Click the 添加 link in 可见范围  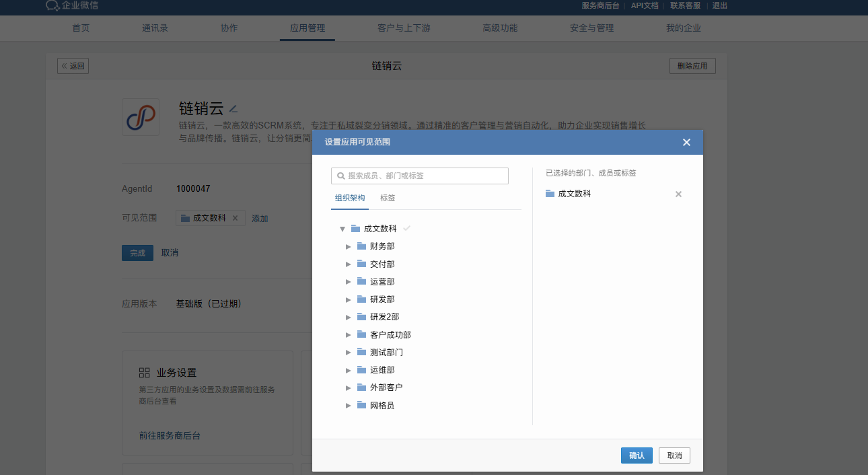click(x=260, y=218)
